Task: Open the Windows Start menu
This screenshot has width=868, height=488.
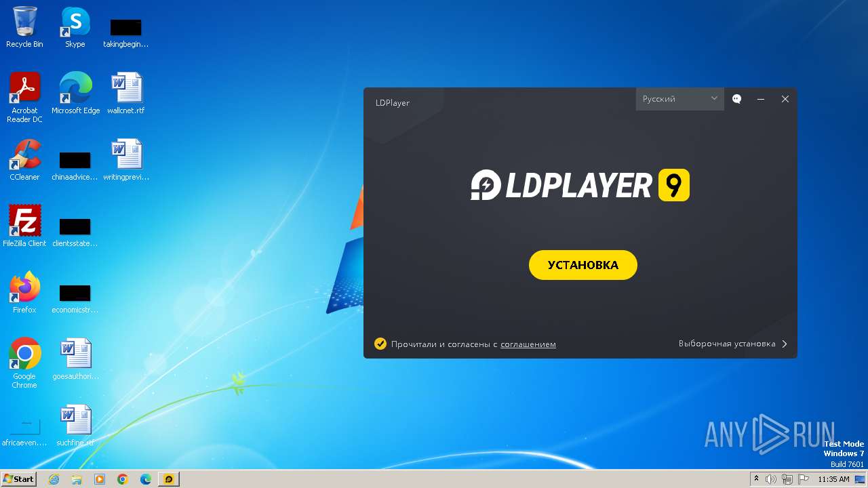Action: pyautogui.click(x=19, y=479)
